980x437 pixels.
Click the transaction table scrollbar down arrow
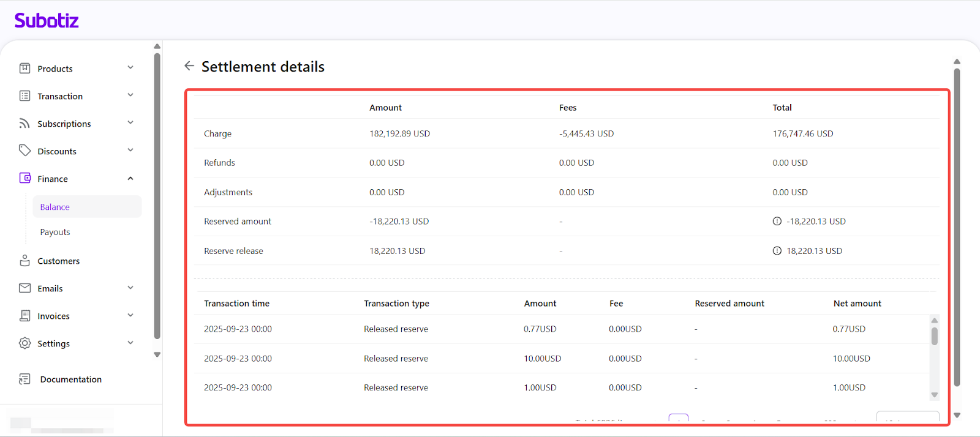(x=934, y=395)
